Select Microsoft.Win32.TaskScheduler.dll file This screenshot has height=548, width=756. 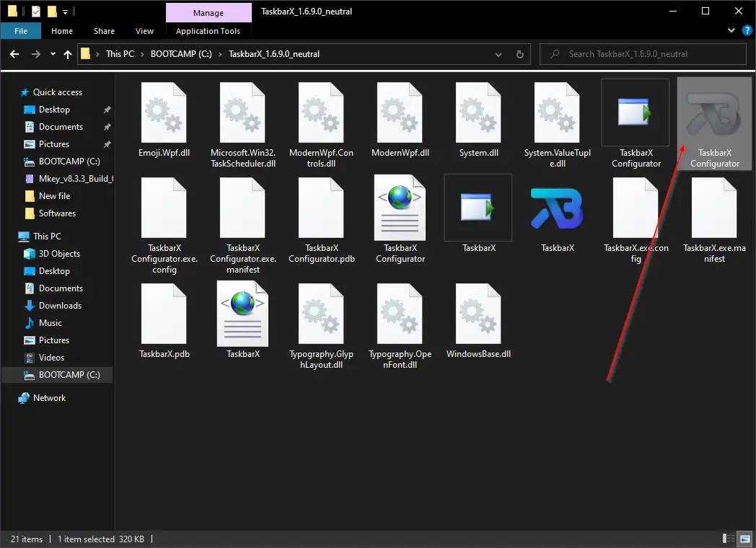[x=242, y=125]
